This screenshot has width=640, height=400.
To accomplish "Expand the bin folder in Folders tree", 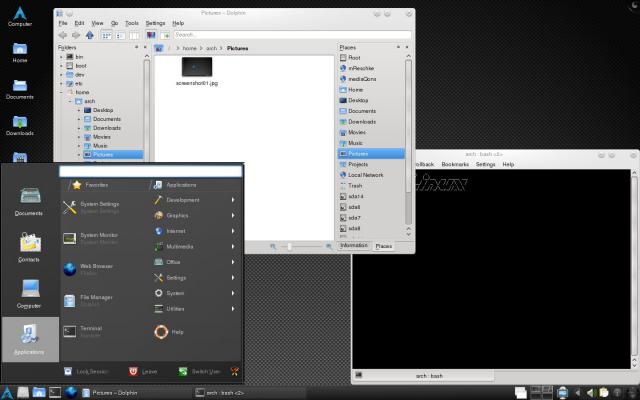I will tap(61, 57).
